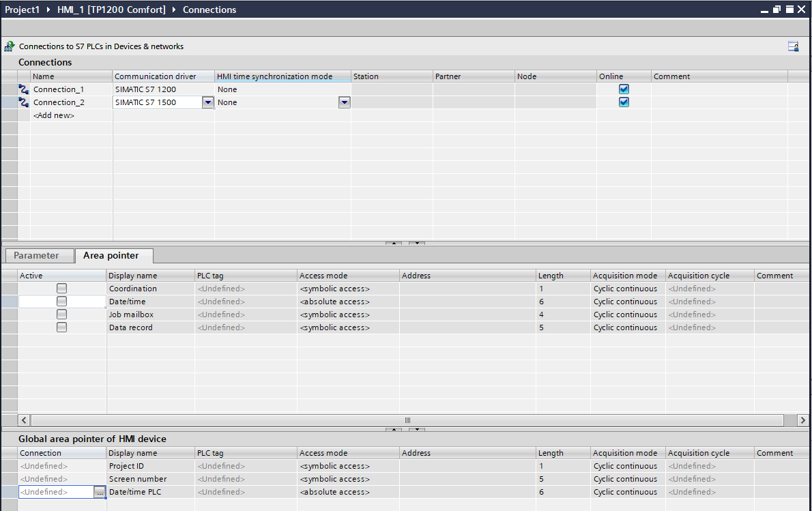Viewport: 812px width, 511px height.
Task: Switch to the Parameter tab
Action: pyautogui.click(x=37, y=256)
